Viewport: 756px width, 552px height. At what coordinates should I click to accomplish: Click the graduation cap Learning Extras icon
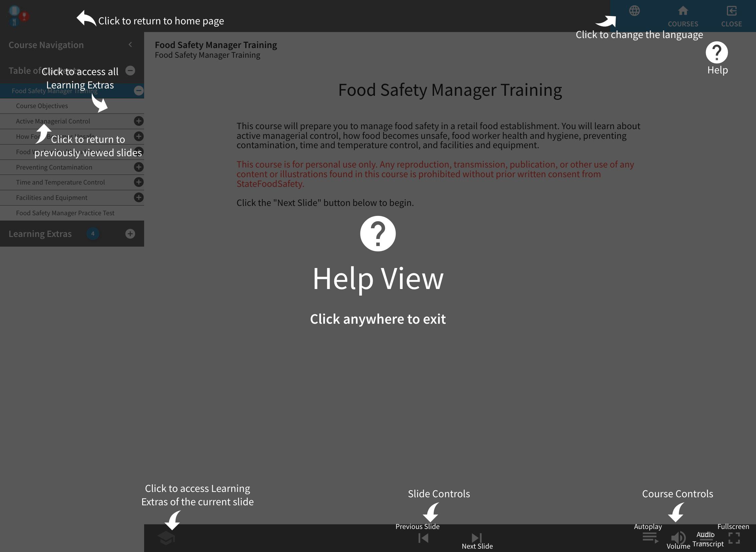166,538
